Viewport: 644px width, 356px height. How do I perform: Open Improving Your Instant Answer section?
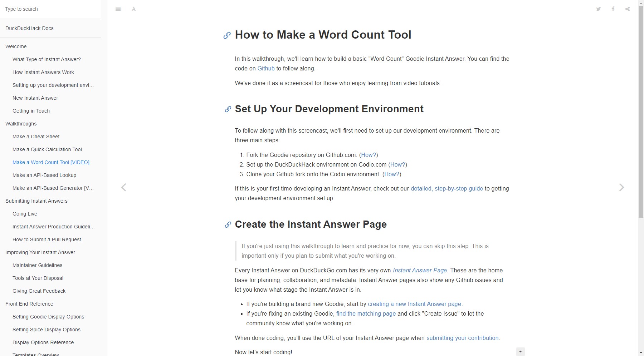(40, 252)
